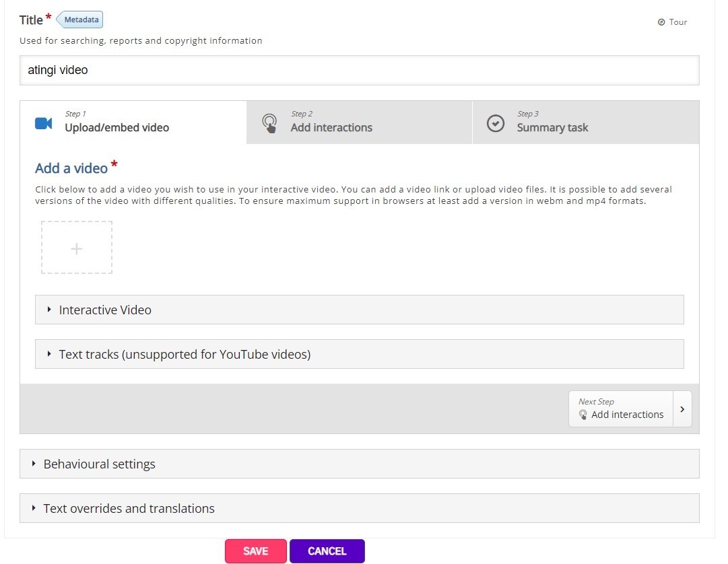Expand Text overrides and translations section
Screen dimensions: 728x564
click(x=360, y=508)
